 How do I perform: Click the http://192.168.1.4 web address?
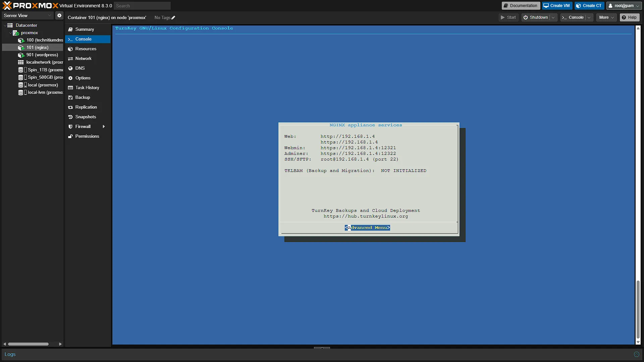[348, 136]
